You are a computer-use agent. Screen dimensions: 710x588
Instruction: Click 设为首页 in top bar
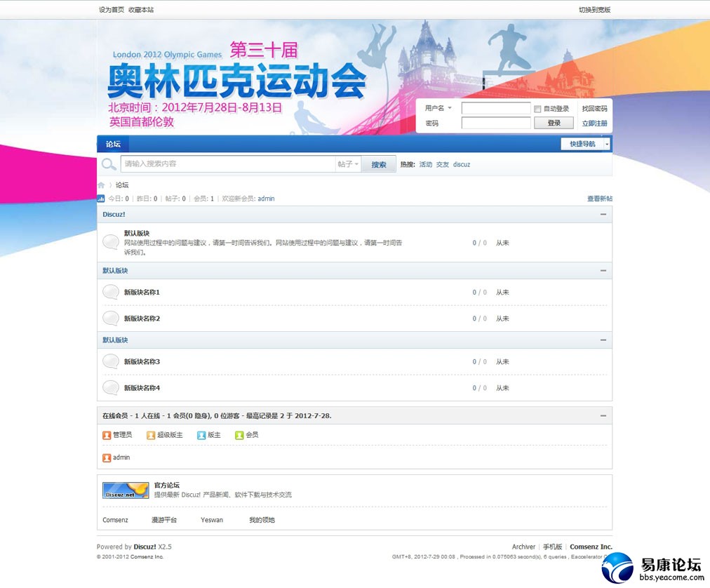tap(112, 10)
